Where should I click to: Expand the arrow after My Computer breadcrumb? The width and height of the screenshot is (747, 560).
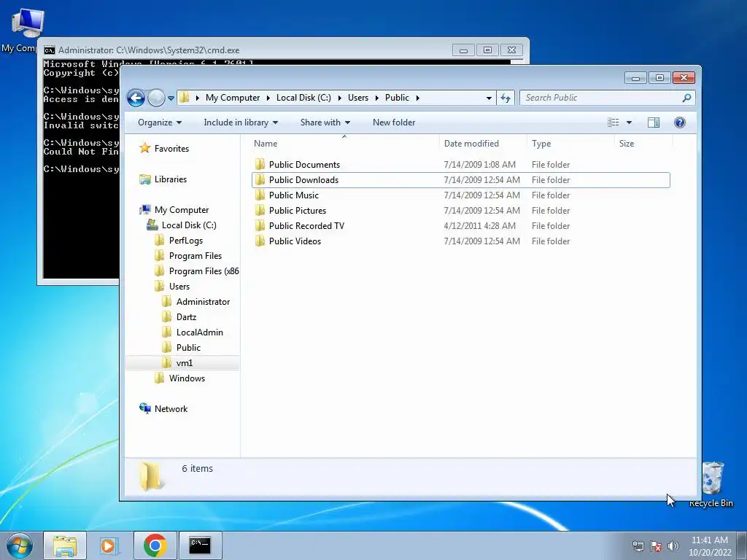click(268, 98)
